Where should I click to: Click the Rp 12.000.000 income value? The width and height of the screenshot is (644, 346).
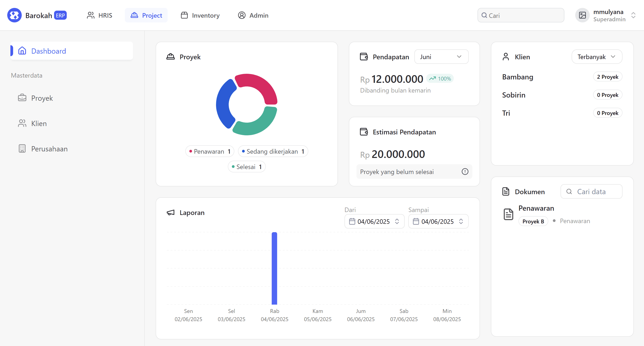click(392, 79)
